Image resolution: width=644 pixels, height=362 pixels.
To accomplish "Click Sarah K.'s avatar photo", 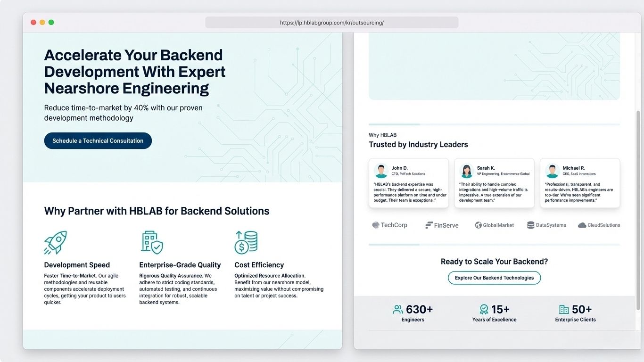I will tap(467, 171).
